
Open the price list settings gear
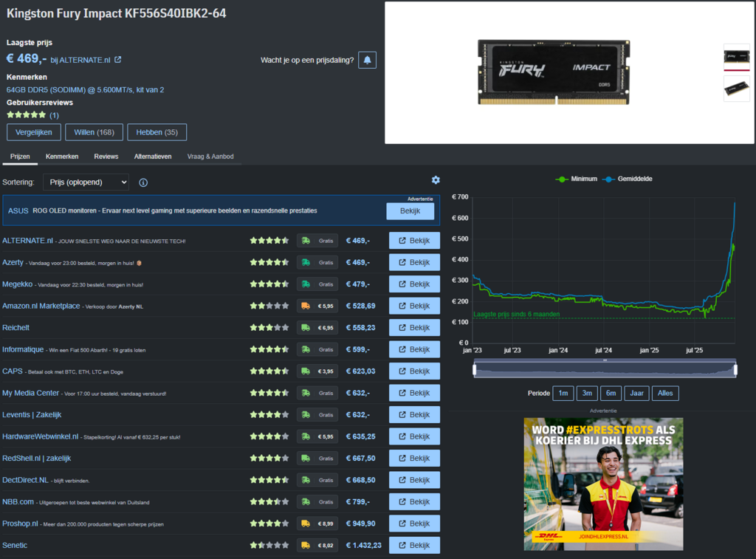coord(436,180)
